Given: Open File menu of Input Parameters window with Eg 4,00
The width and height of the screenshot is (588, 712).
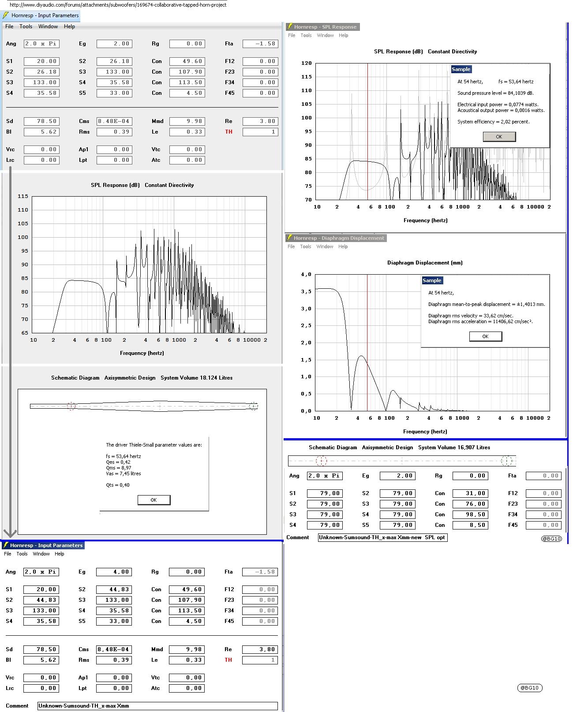Looking at the screenshot, I should pyautogui.click(x=7, y=554).
